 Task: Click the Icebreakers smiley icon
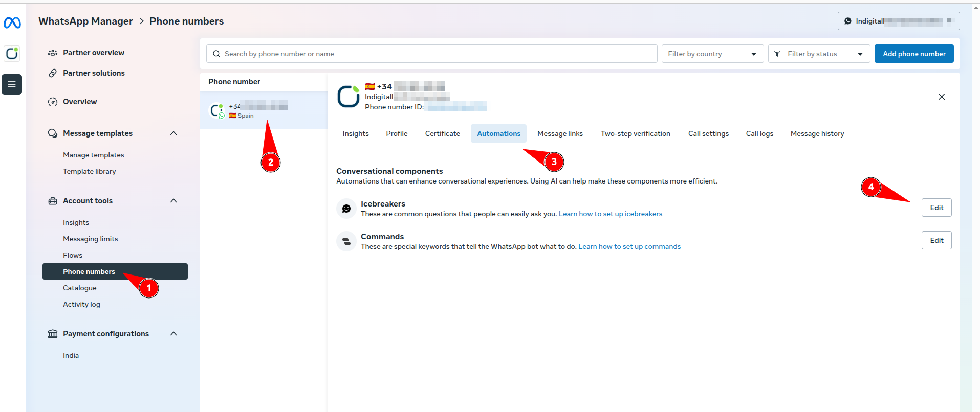346,209
